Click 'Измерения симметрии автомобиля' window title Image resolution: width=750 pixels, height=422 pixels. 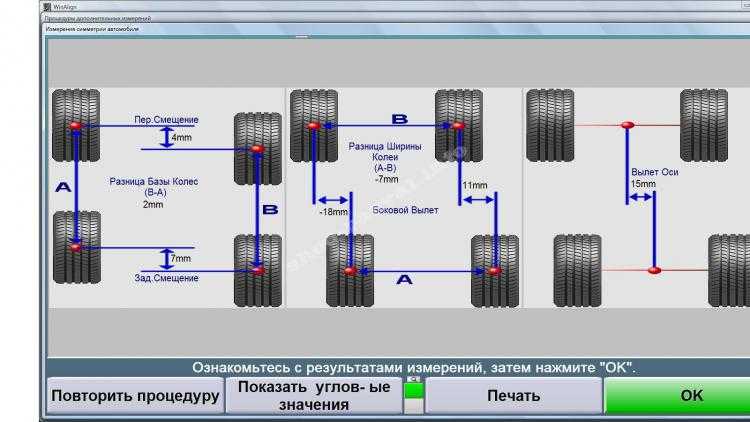92,29
